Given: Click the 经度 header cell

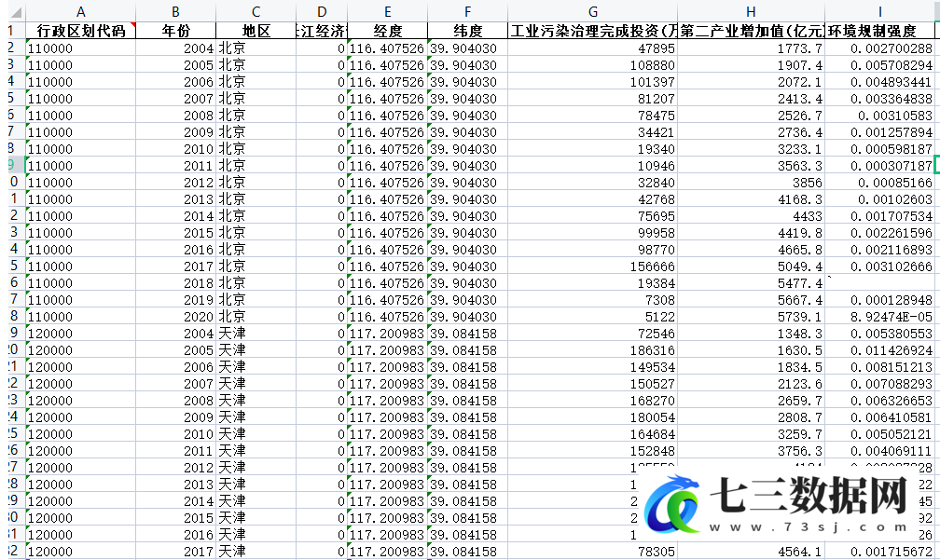Looking at the screenshot, I should (x=388, y=31).
